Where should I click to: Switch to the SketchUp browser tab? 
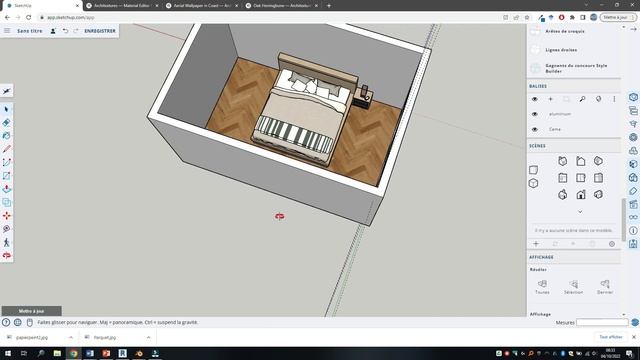coord(41,6)
